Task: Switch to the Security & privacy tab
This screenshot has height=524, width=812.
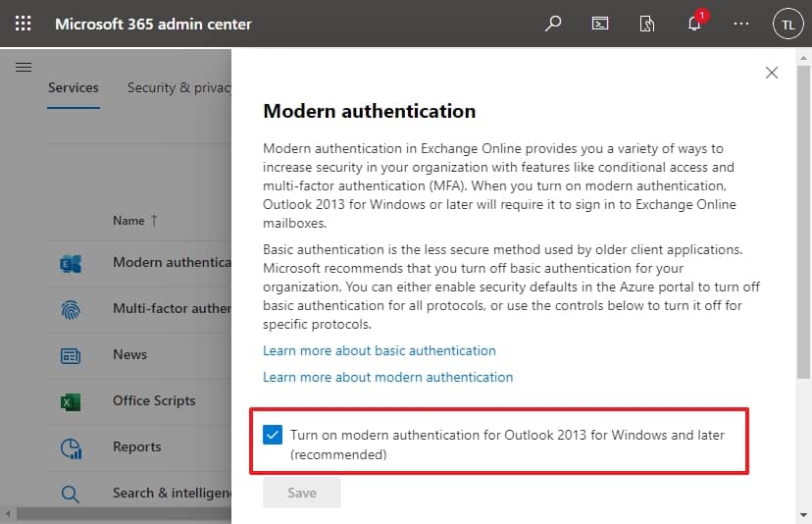Action: pos(178,87)
